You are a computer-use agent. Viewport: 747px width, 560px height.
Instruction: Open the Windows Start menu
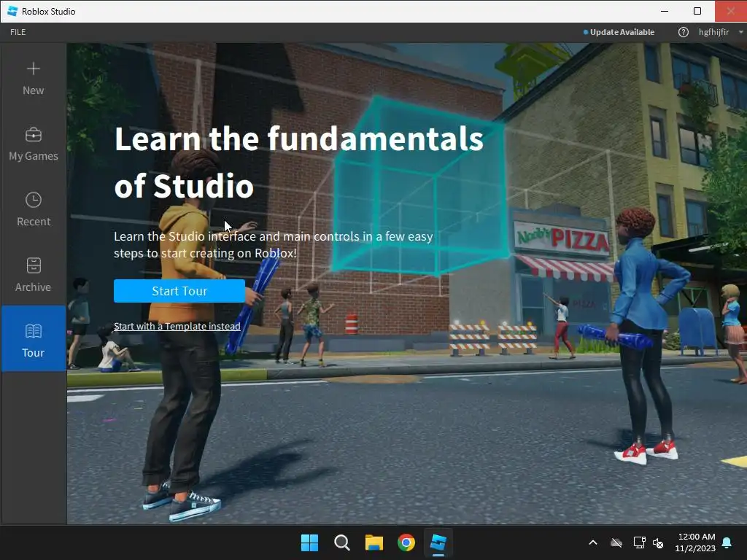[x=309, y=542]
